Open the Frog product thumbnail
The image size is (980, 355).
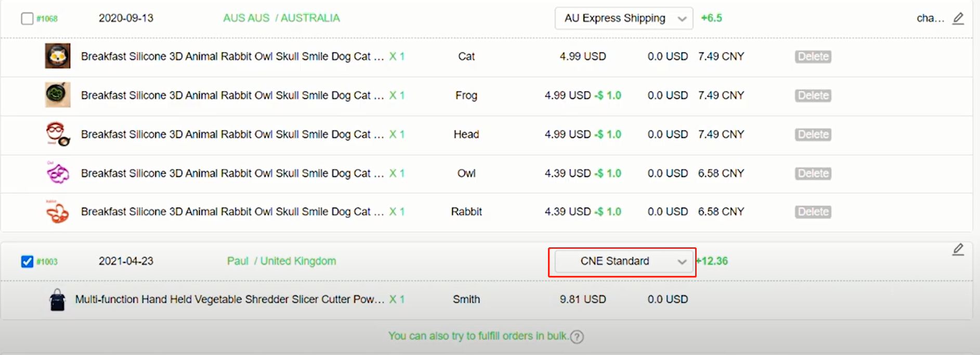(x=57, y=95)
